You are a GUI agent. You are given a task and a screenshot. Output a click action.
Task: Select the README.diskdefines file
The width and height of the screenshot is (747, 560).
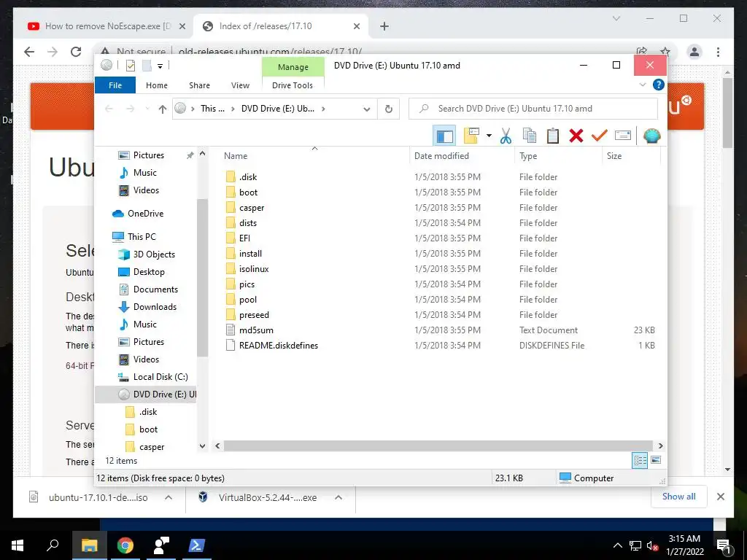point(278,345)
